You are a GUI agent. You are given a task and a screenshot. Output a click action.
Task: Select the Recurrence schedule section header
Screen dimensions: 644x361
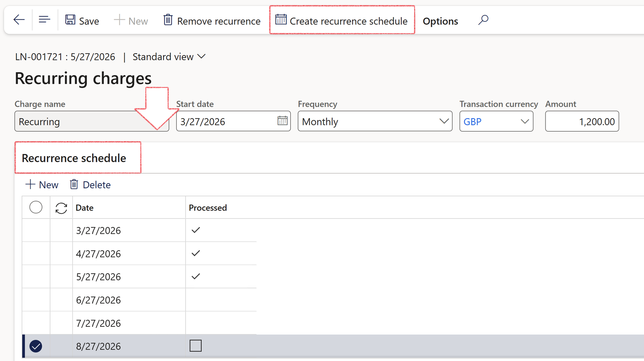pyautogui.click(x=74, y=158)
